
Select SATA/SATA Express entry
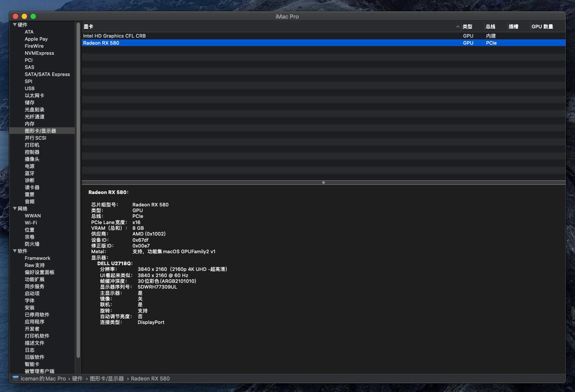[47, 74]
